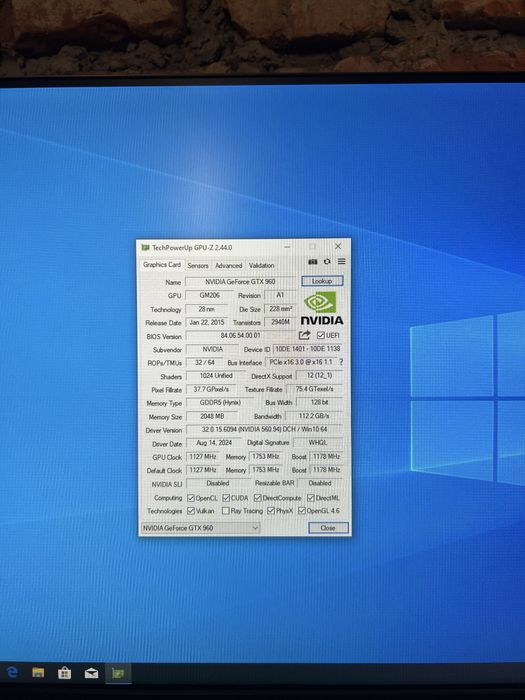
Task: Toggle the CUDA checkbox
Action: (x=226, y=498)
